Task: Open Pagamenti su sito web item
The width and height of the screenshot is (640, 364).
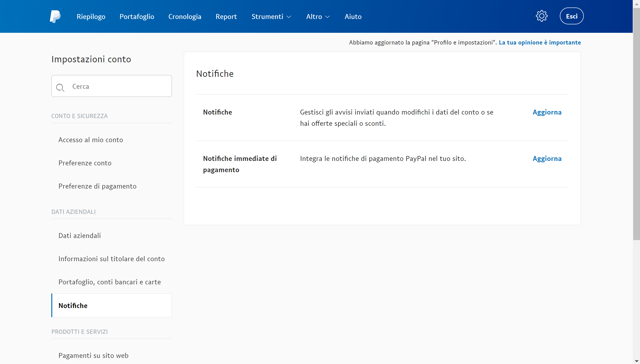Action: [x=93, y=356]
